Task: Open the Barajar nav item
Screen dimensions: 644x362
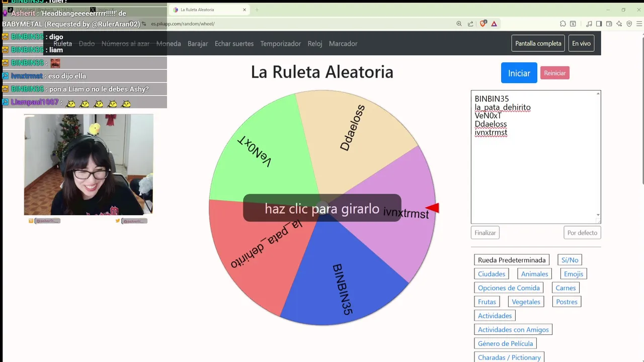Action: pos(198,44)
